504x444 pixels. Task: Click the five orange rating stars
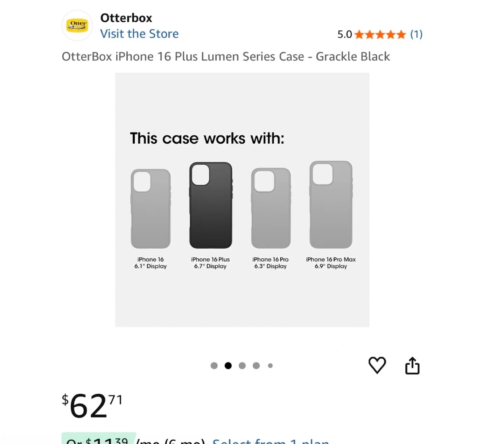380,35
